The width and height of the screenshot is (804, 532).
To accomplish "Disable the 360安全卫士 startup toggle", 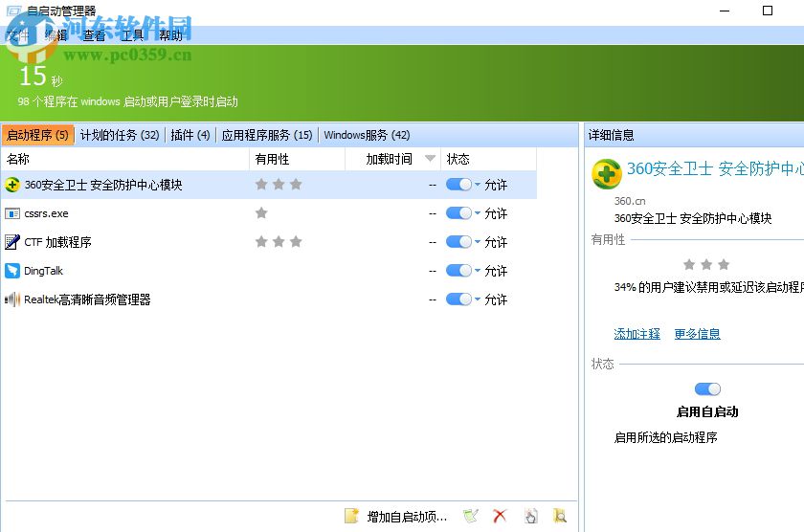I will pyautogui.click(x=458, y=185).
